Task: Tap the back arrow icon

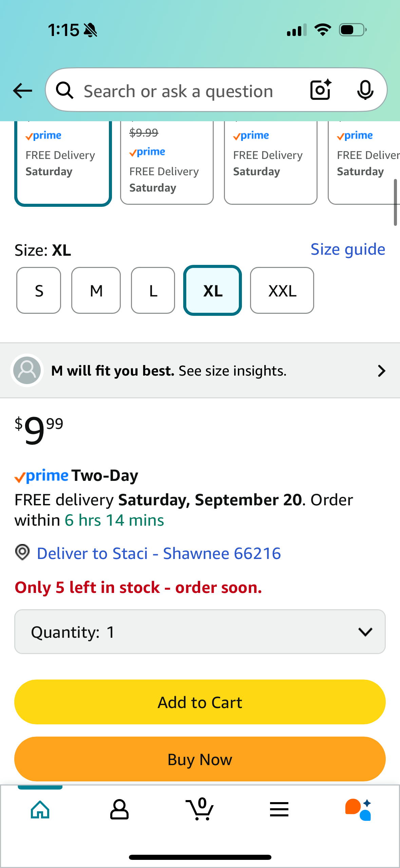Action: click(23, 91)
